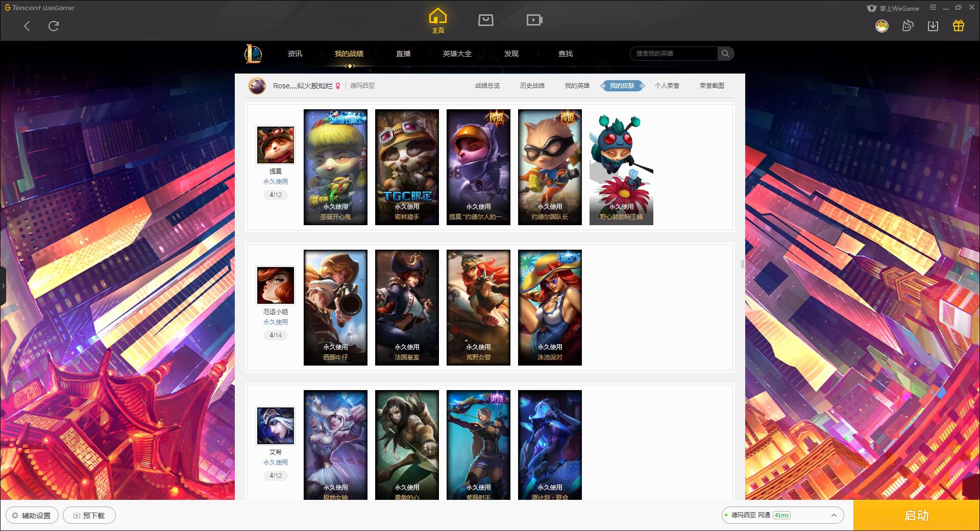This screenshot has width=980, height=531.
Task: Open the 圣诞开心鬼 skin card
Action: pyautogui.click(x=335, y=167)
